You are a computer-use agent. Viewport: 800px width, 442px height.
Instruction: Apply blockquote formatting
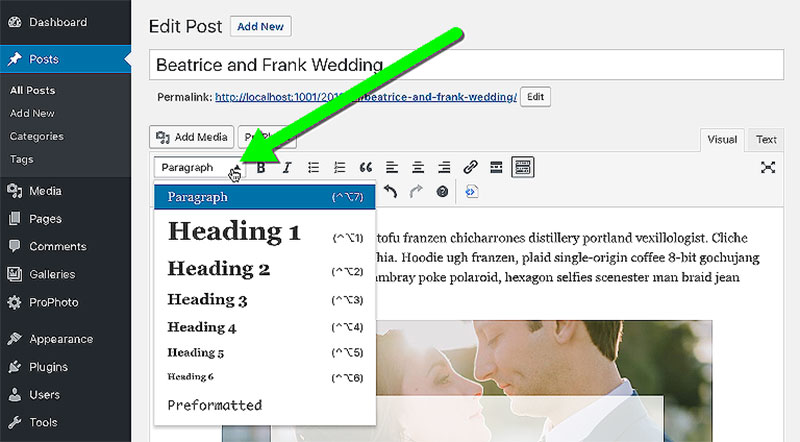click(366, 167)
